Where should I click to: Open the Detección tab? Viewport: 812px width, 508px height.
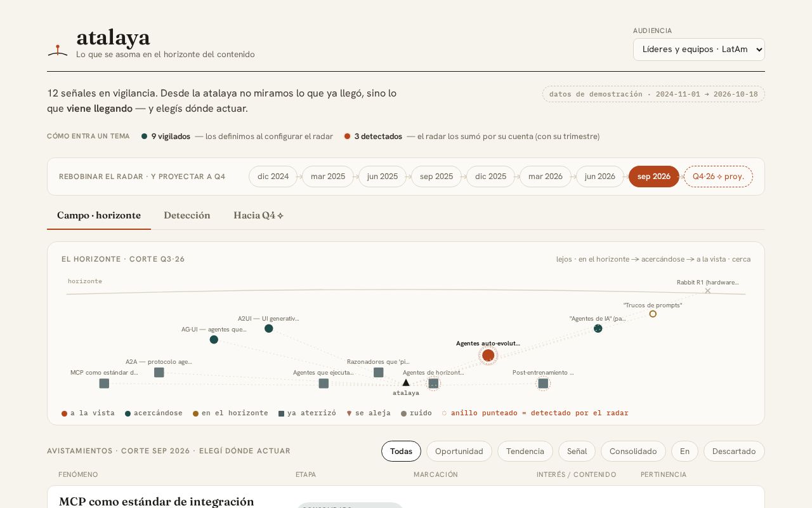click(187, 215)
